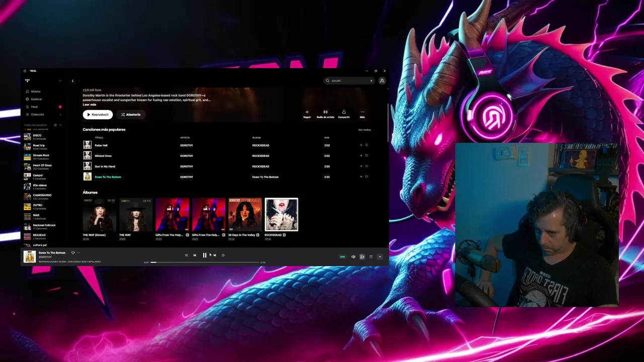
Task: Play the song Gun In My Hand
Action: (105, 166)
